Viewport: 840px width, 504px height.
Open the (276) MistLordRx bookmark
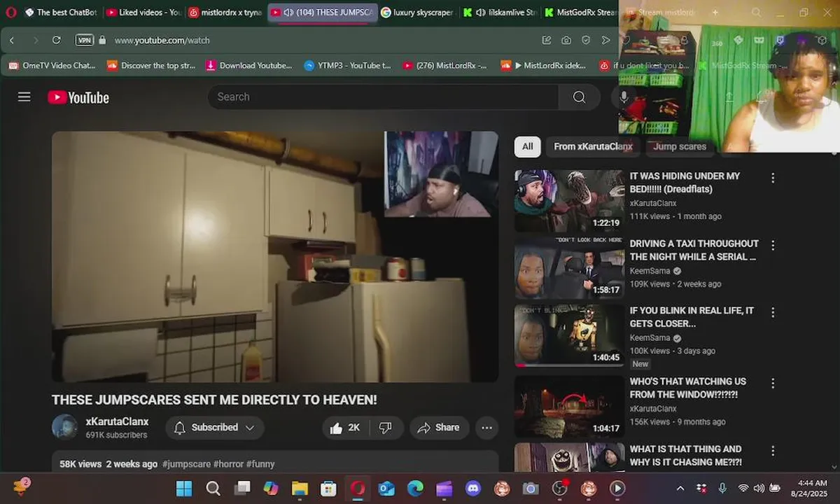point(445,66)
